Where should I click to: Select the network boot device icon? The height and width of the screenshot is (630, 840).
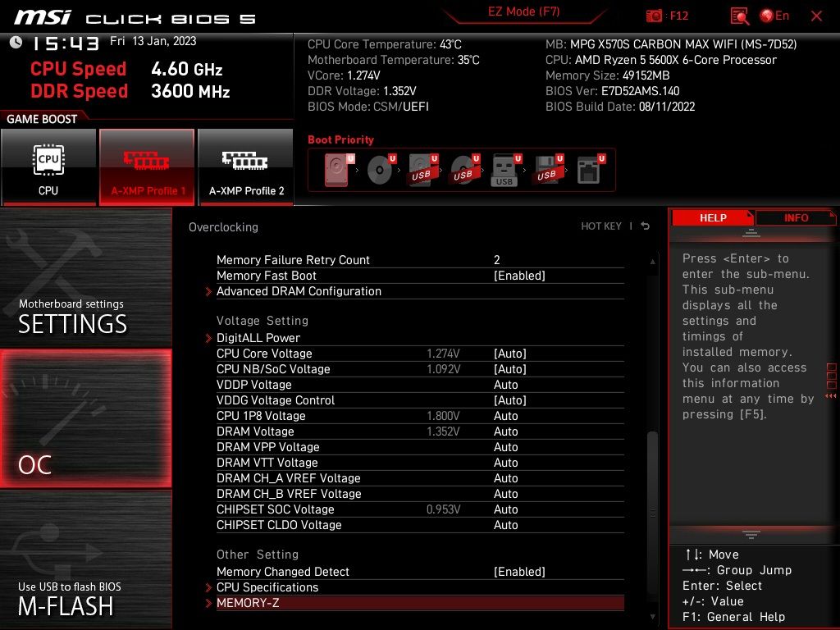click(591, 170)
